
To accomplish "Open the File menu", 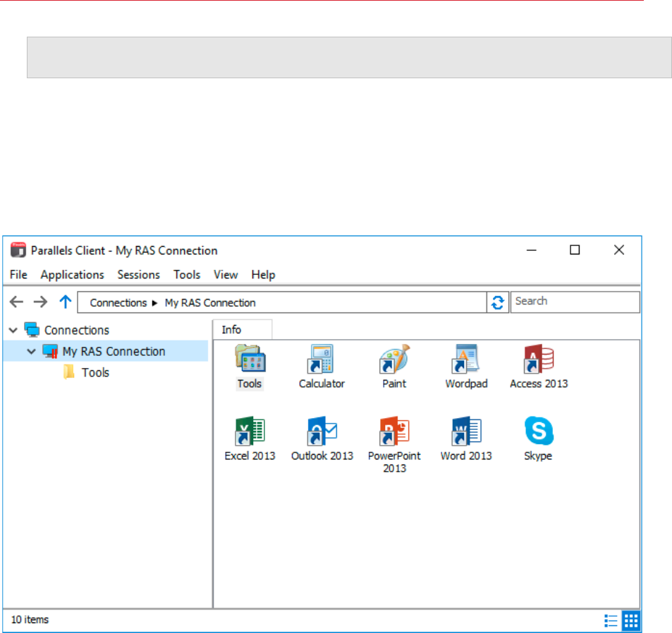I will pyautogui.click(x=18, y=274).
